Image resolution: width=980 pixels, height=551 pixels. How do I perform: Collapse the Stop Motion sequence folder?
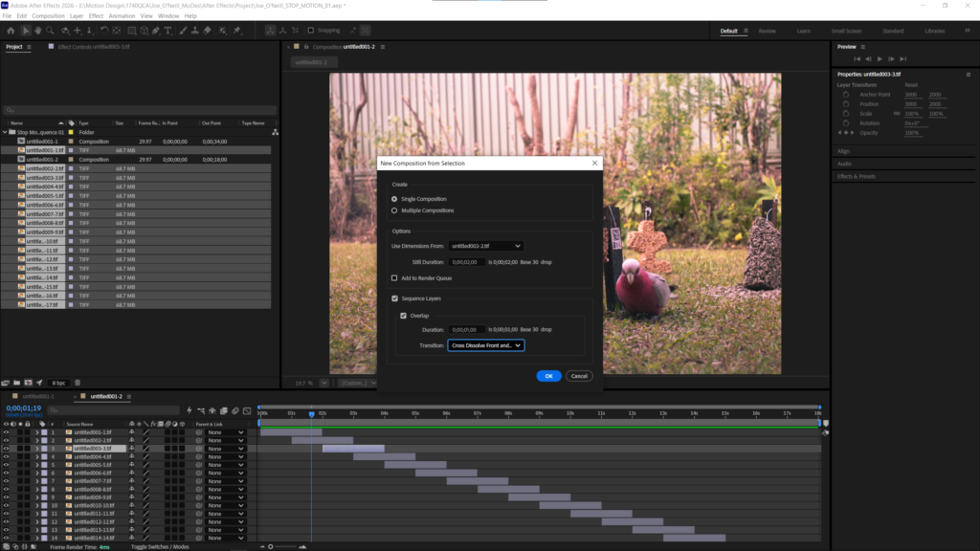point(5,132)
